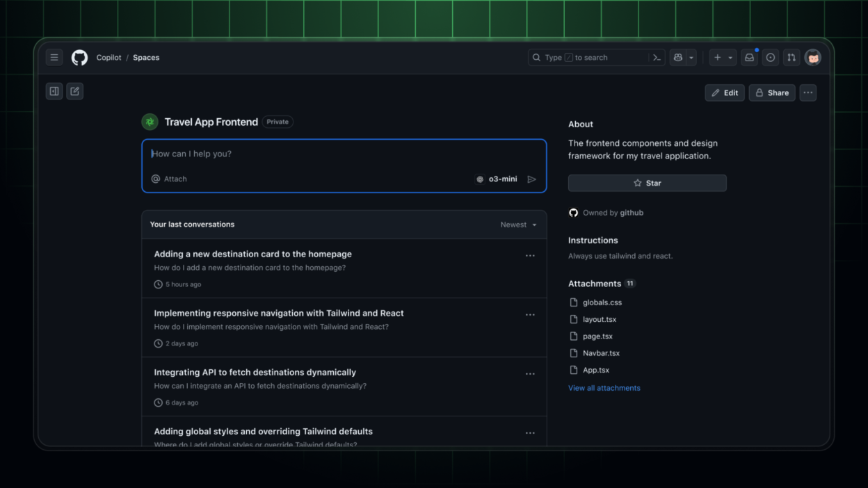Open the github owner link
Image resolution: width=868 pixels, height=488 pixels.
(632, 213)
